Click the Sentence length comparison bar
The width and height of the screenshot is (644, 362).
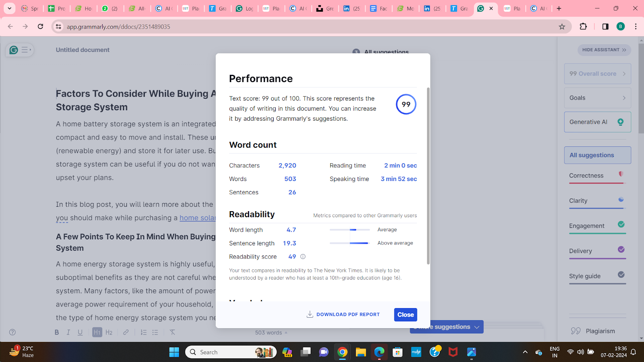click(350, 243)
